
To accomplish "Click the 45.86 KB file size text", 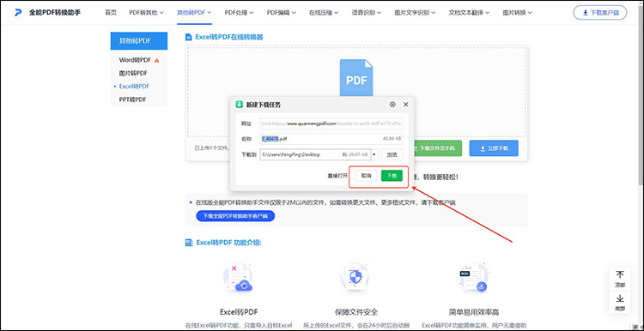I will [392, 139].
